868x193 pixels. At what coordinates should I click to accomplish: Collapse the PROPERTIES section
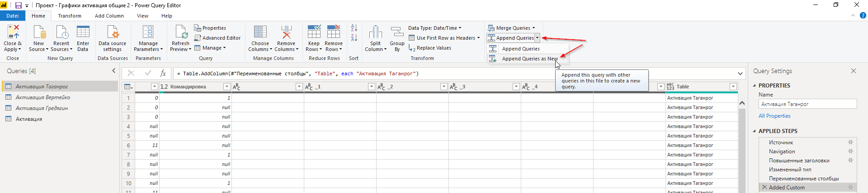(754, 85)
